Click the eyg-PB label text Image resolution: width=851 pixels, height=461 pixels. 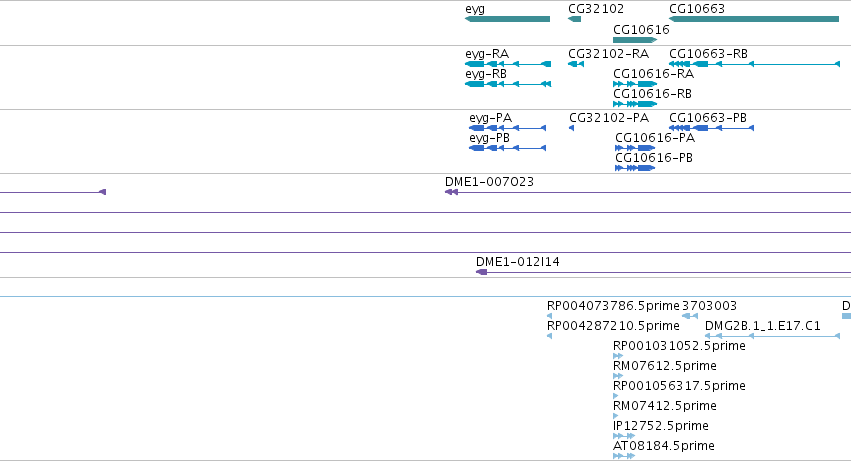tap(490, 138)
